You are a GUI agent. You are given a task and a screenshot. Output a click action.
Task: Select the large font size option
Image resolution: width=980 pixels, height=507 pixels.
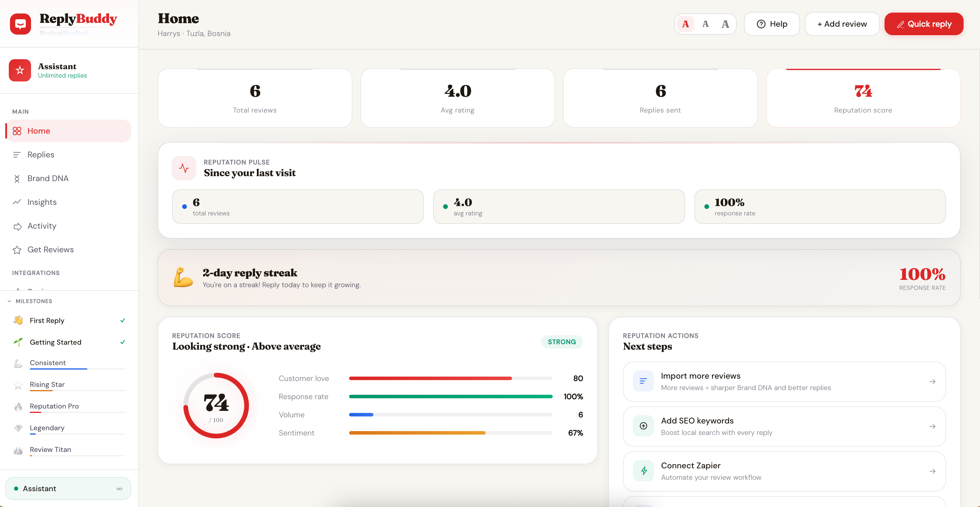click(725, 24)
